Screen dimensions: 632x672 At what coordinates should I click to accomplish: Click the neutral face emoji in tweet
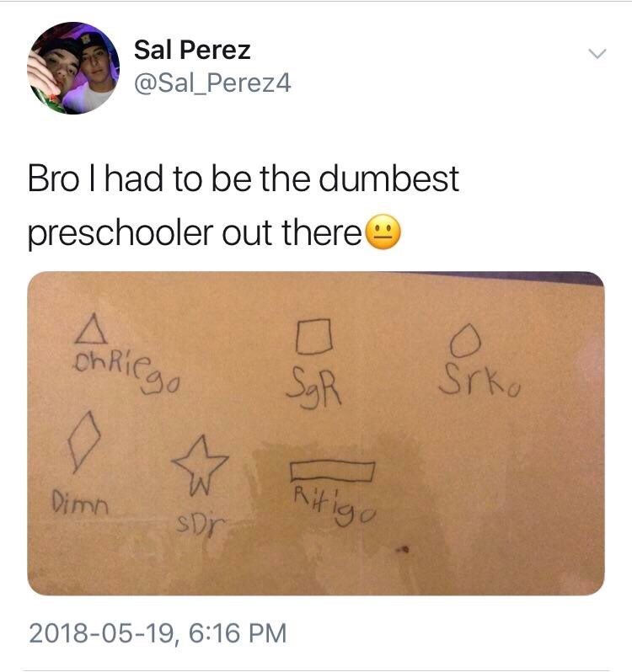383,232
